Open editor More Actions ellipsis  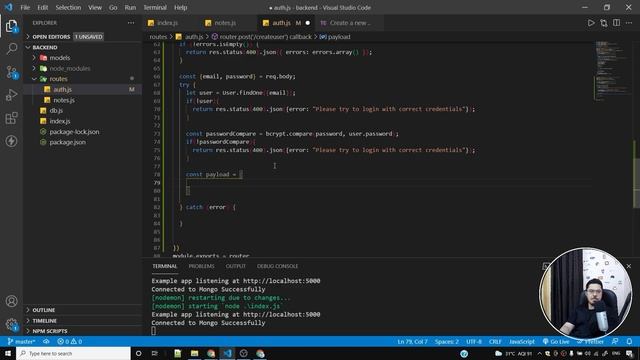(x=629, y=23)
